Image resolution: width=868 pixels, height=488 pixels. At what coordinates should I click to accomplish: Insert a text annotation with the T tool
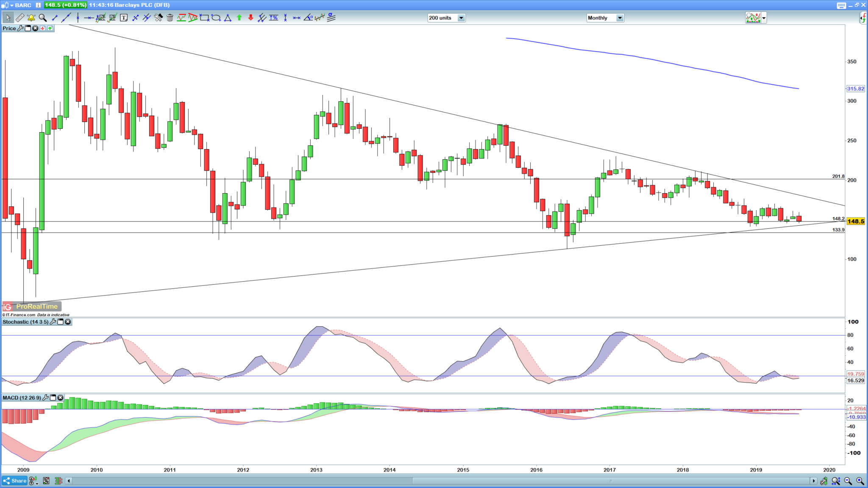point(124,18)
